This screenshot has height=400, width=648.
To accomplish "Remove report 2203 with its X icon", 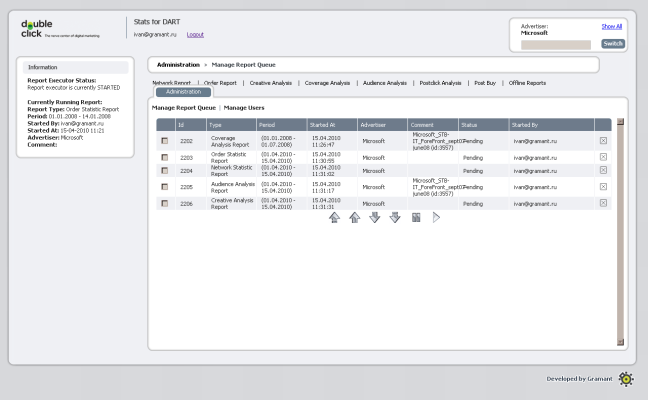I will coord(603,157).
